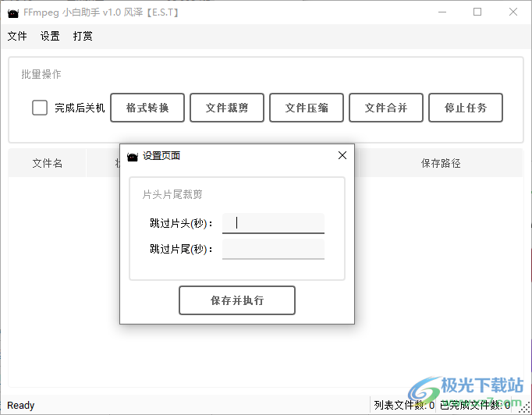The width and height of the screenshot is (532, 415).
Task: Open the 设置 menu
Action: 50,36
